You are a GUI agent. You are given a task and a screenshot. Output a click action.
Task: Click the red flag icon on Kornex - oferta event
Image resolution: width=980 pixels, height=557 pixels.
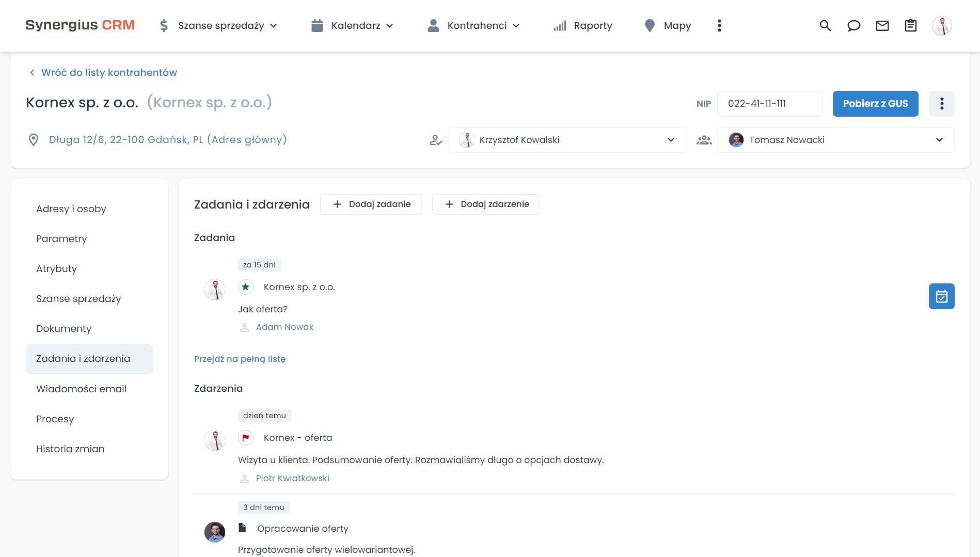pos(246,437)
